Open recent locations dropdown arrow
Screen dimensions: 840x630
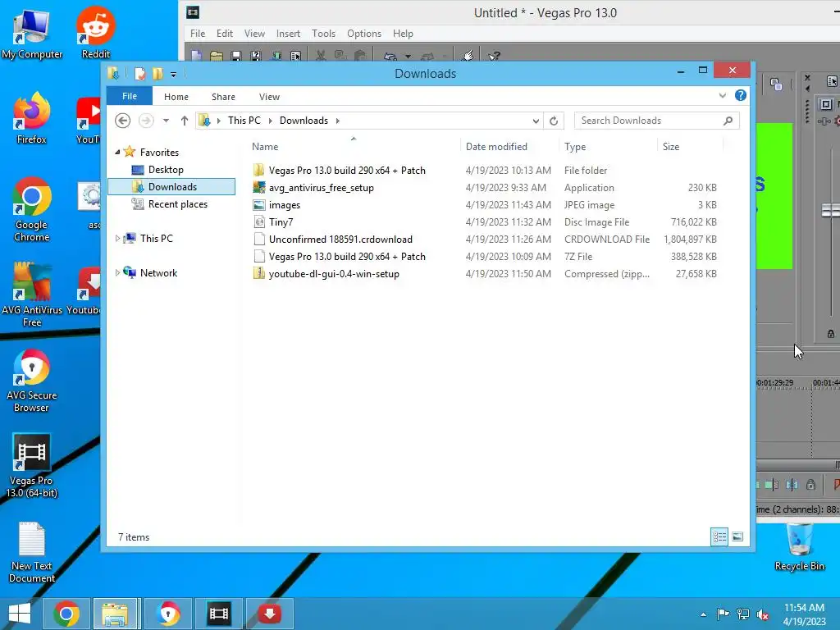pyautogui.click(x=166, y=121)
